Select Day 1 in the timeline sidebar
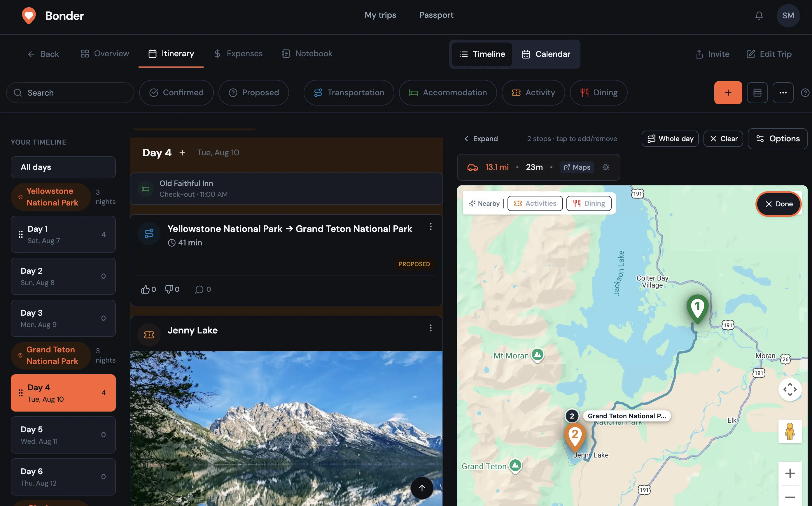 [63, 234]
